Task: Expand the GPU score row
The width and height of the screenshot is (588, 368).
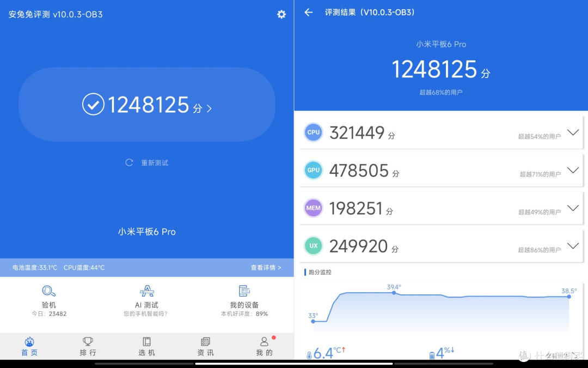Action: click(573, 170)
